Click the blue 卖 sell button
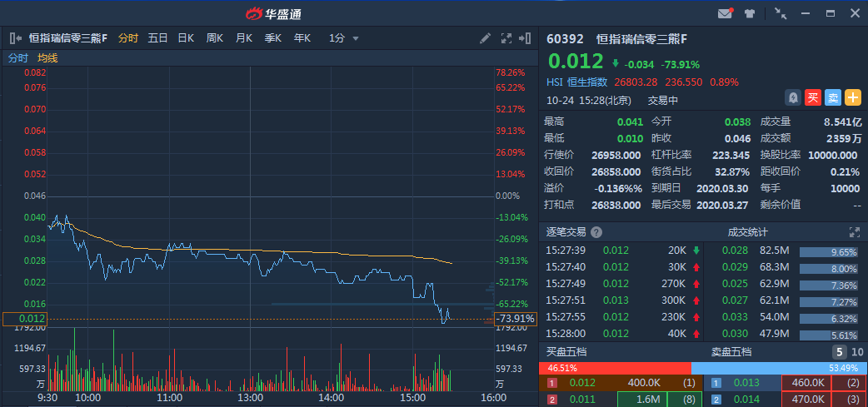 point(833,97)
